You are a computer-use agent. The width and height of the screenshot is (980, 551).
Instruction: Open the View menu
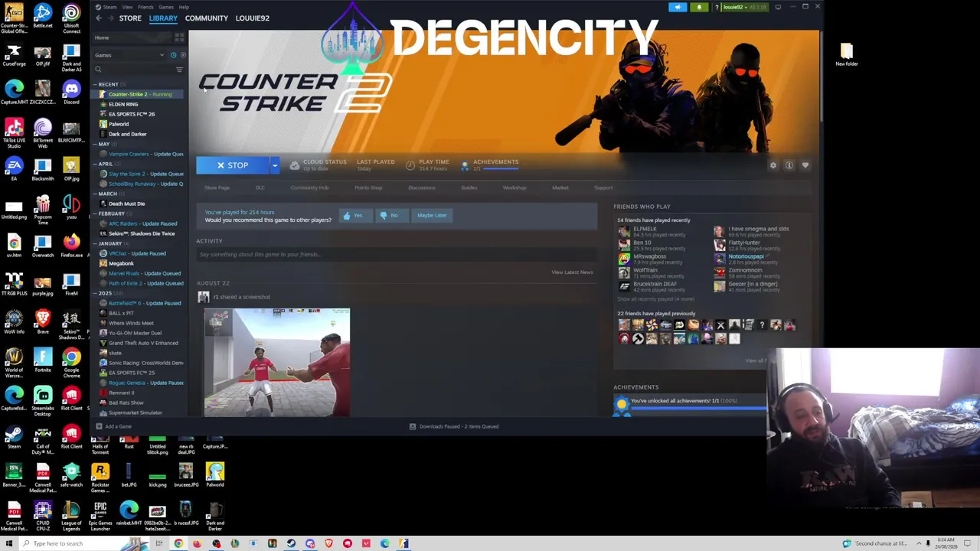127,7
